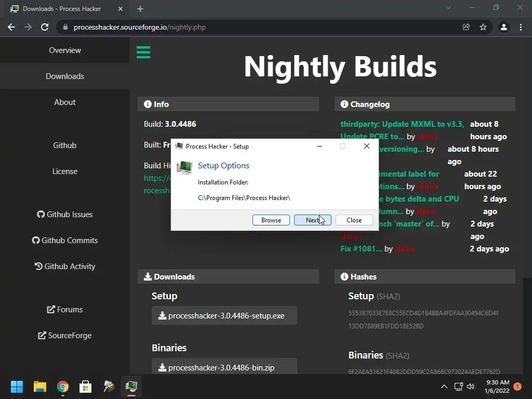Open the tab search chevron
The width and height of the screenshot is (532, 399).
click(448, 7)
